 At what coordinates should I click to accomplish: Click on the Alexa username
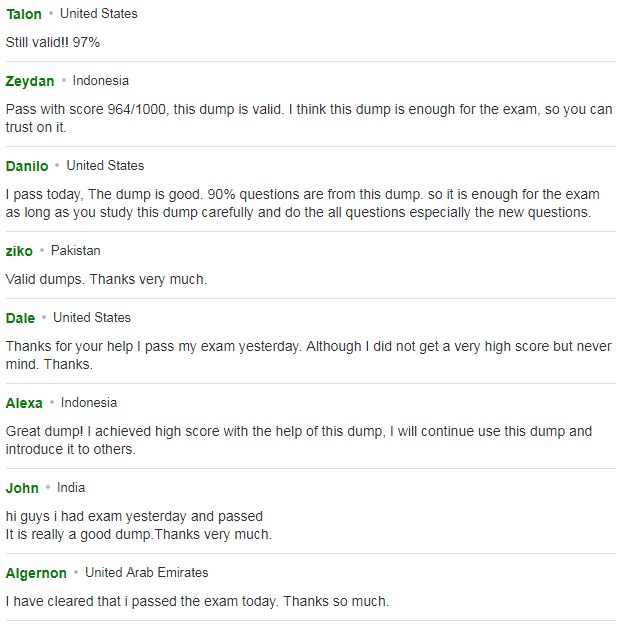pyautogui.click(x=24, y=403)
